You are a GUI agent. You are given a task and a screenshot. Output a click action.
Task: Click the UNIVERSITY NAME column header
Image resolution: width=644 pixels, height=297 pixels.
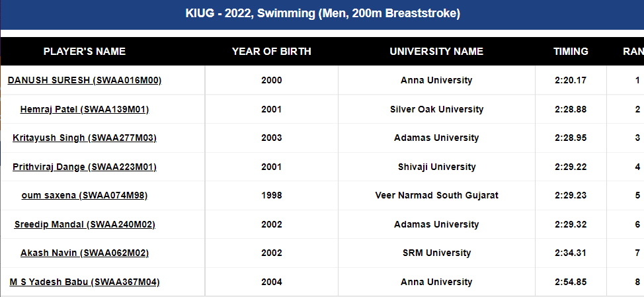[x=436, y=52]
